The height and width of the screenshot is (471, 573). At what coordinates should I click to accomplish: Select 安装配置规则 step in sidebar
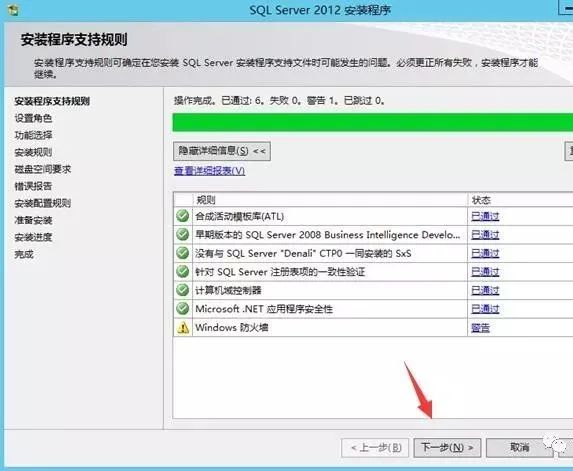(43, 203)
